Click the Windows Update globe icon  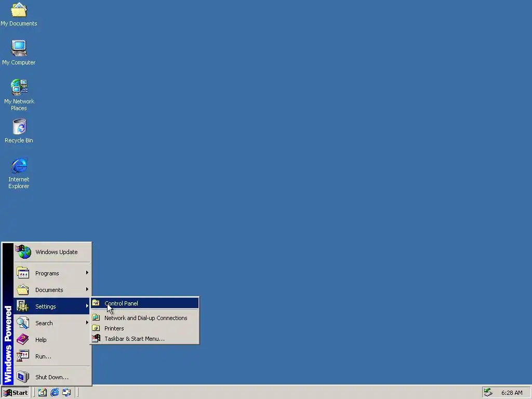pyautogui.click(x=23, y=252)
